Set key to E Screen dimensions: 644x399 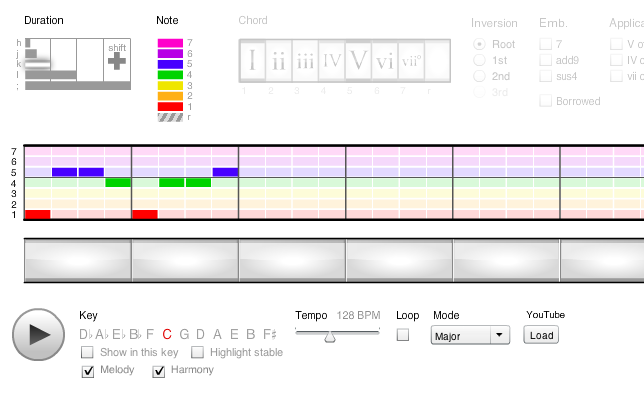[x=234, y=334]
